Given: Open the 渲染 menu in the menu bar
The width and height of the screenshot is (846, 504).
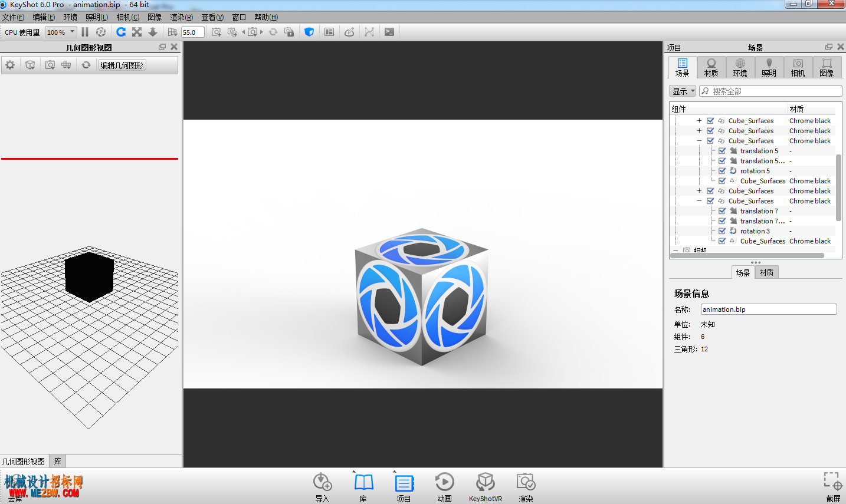Looking at the screenshot, I should pos(181,17).
